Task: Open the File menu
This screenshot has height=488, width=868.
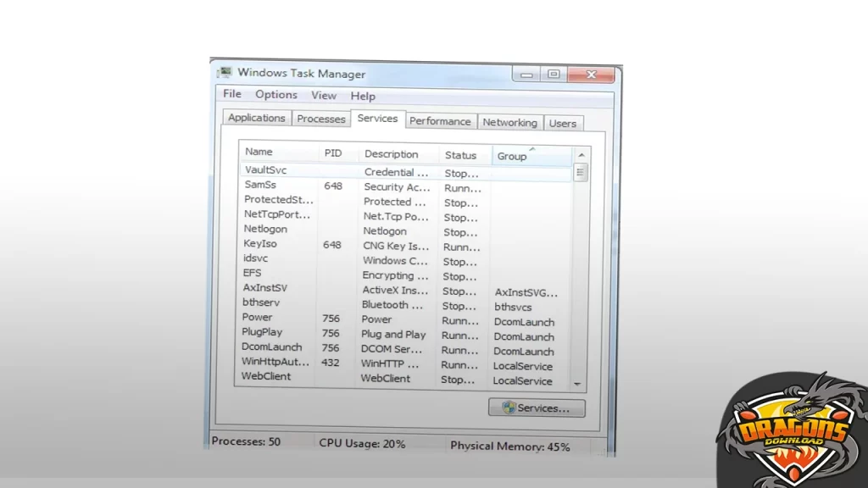Action: point(231,94)
